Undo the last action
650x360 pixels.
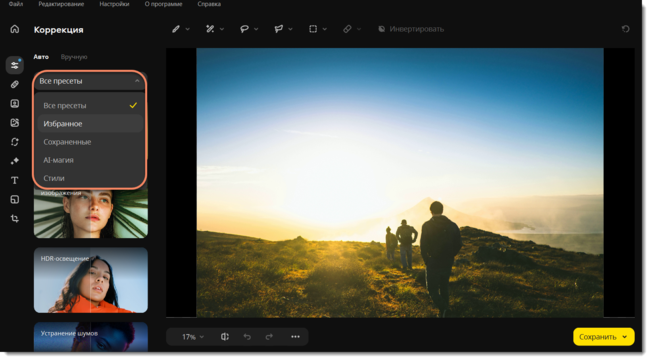(247, 337)
